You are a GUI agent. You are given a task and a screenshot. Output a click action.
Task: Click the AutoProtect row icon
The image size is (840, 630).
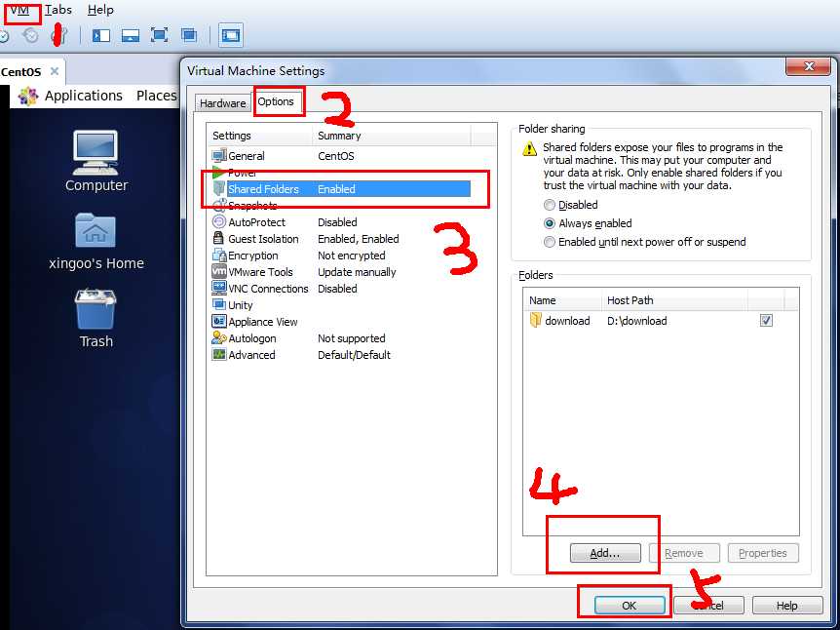219,222
